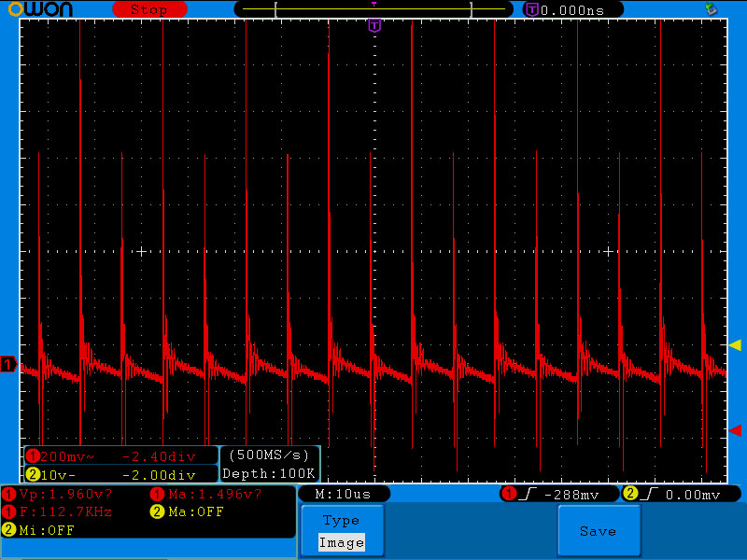Click the 500MS/s sample rate display
747x560 pixels.
point(269,455)
